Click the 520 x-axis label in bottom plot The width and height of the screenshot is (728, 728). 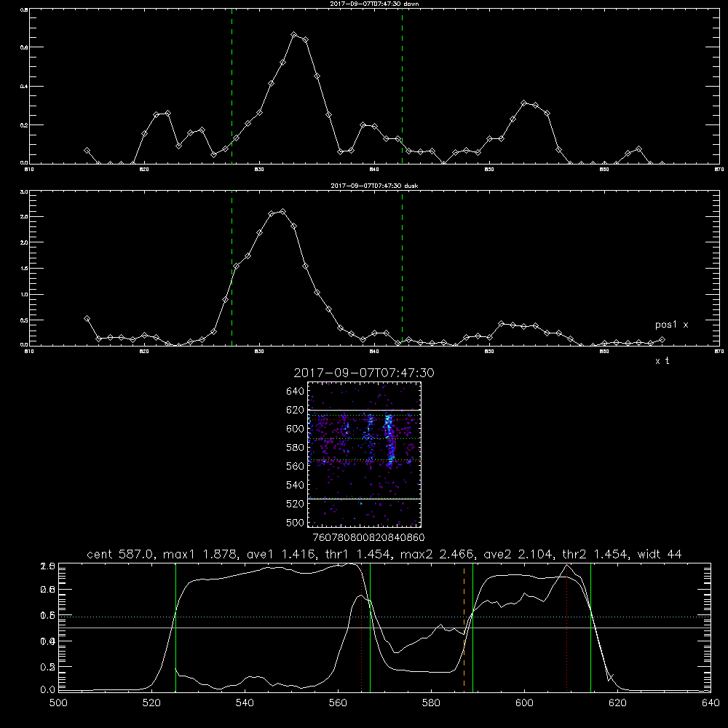pyautogui.click(x=151, y=703)
